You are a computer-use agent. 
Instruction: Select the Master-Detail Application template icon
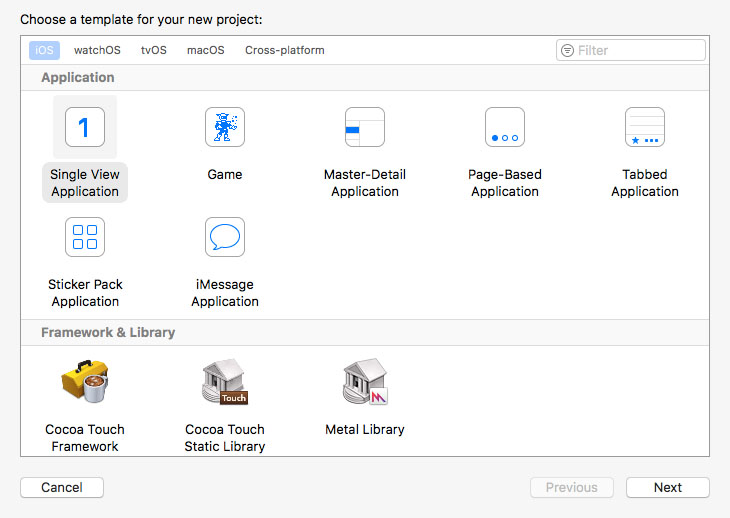click(365, 127)
